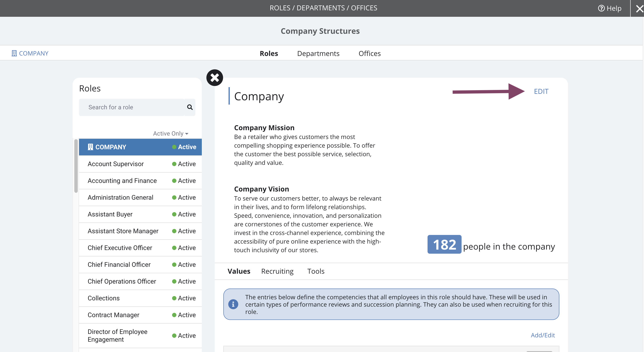Click the 182 people count badge
Viewport: 644px width, 352px height.
click(444, 244)
